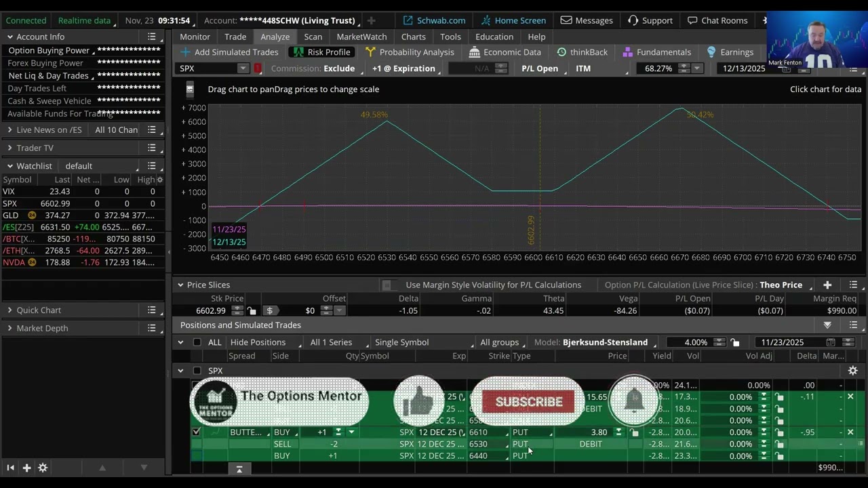868x488 pixels.
Task: Open Support
Action: point(650,20)
